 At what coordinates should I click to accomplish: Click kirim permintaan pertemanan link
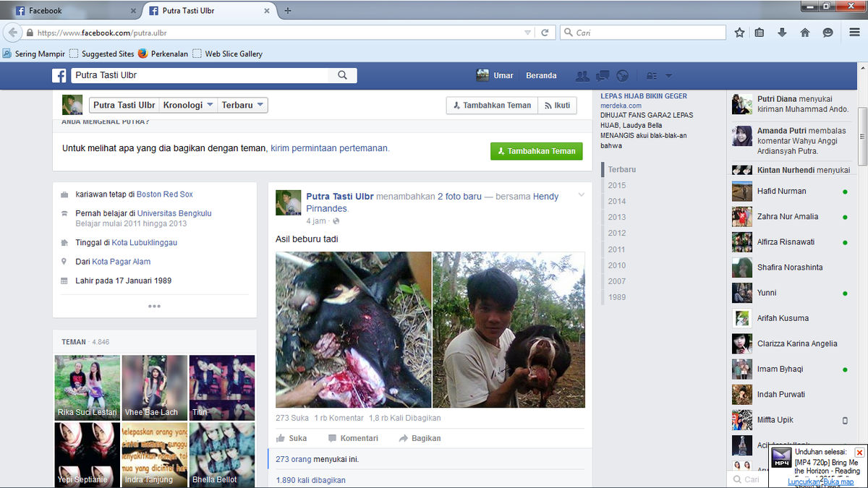329,148
